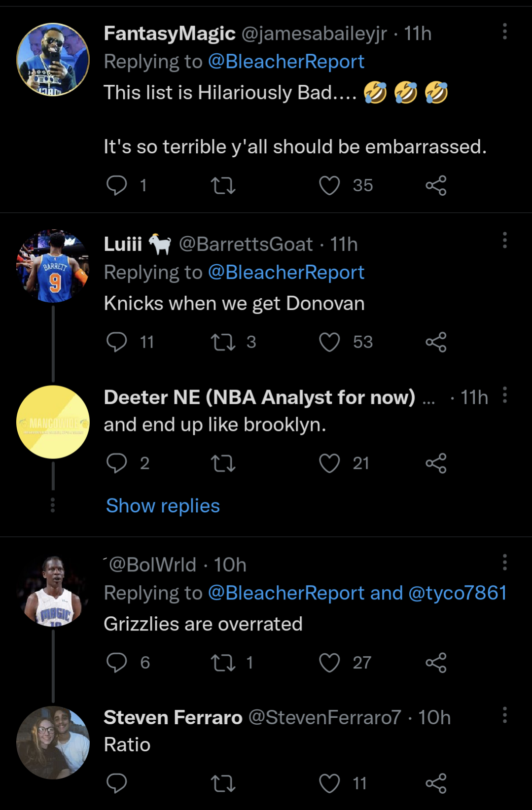Open more options on Steven Ferraro's reply
The image size is (532, 810).
504,715
